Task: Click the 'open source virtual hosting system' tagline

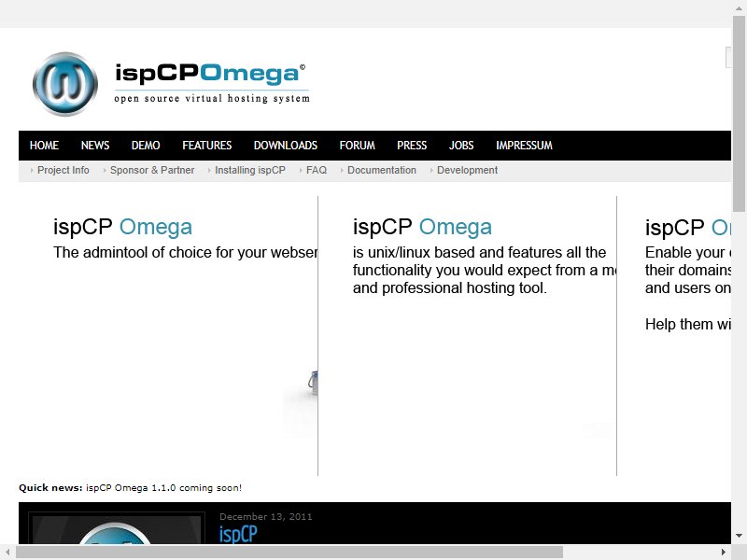Action: pos(212,98)
